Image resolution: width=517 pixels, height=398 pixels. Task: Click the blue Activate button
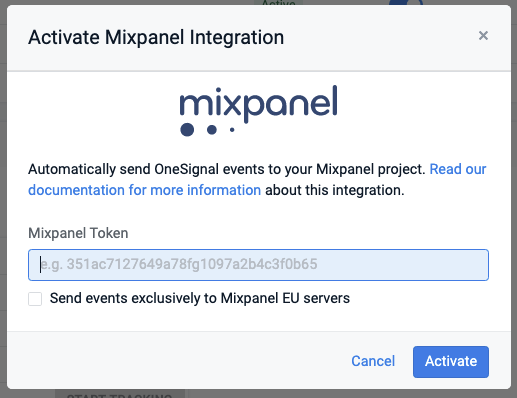(x=451, y=362)
